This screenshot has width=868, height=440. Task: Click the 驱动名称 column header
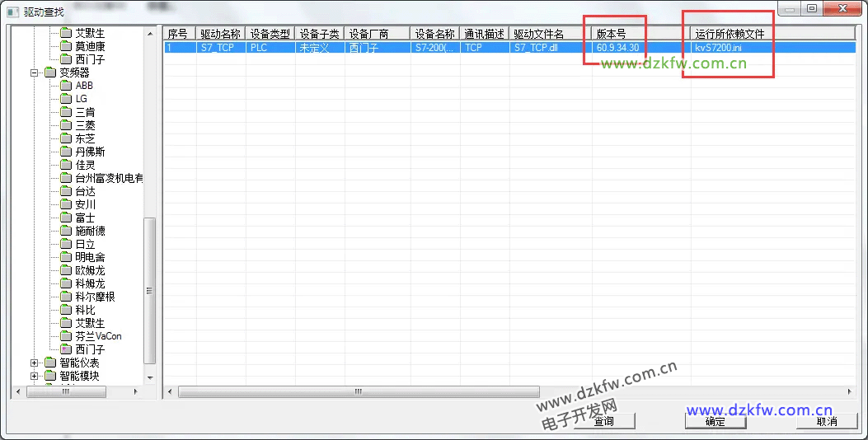221,34
